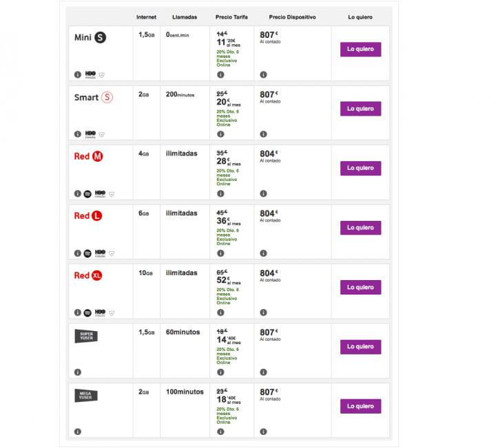Click info icon under Mega Yuser tariff price
Screen dimensions: 496x448
coord(220,431)
